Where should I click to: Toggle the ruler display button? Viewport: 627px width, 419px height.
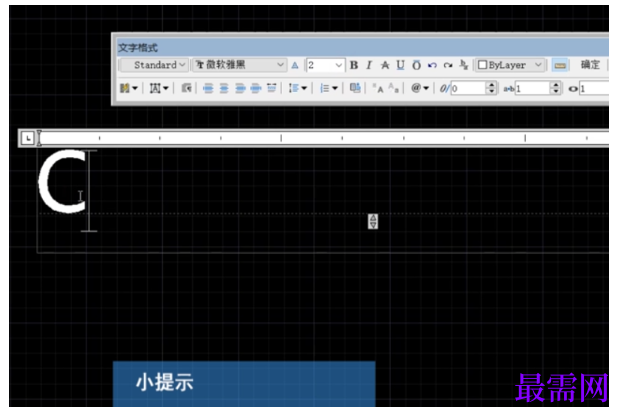coord(560,65)
